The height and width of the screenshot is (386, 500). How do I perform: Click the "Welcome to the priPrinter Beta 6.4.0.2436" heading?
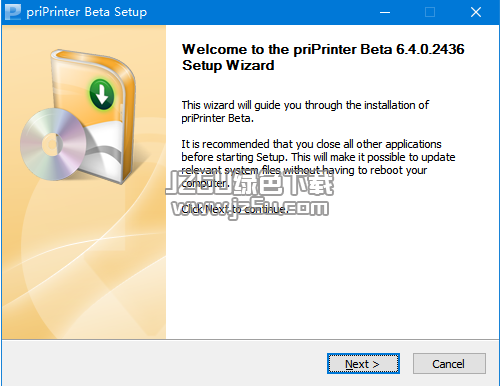click(x=323, y=57)
